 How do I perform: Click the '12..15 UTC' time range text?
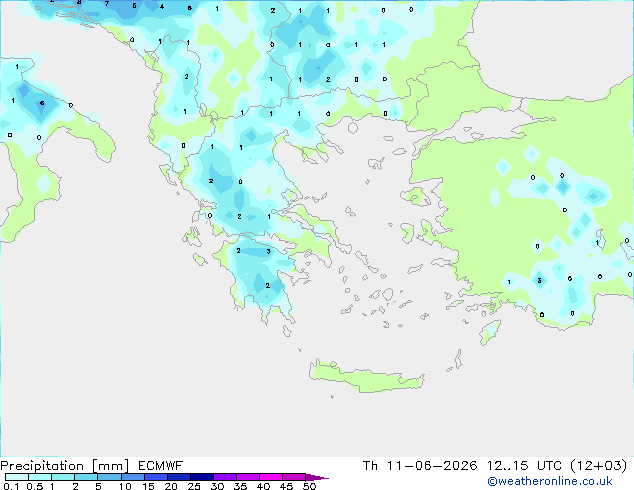point(524,466)
